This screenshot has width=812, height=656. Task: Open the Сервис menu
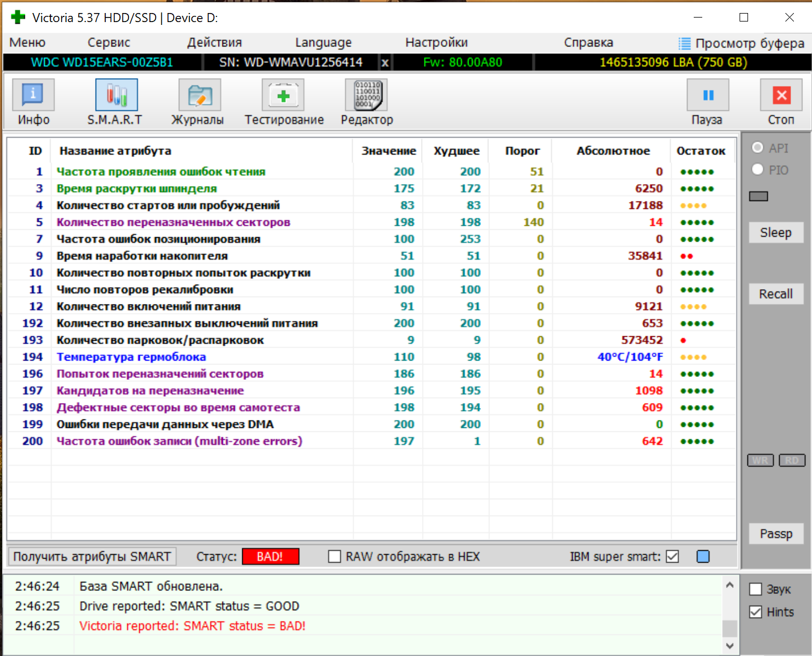point(109,42)
